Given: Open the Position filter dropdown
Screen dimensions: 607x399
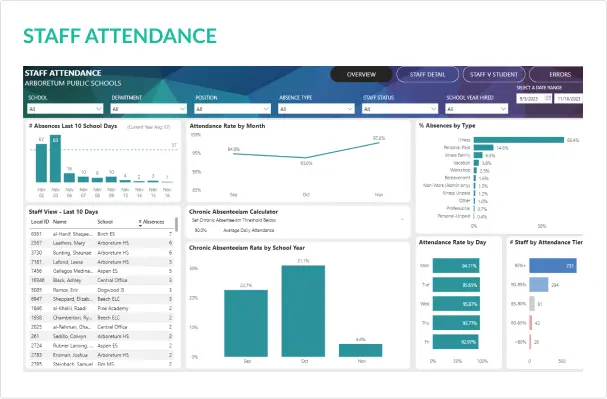Looking at the screenshot, I should [233, 109].
